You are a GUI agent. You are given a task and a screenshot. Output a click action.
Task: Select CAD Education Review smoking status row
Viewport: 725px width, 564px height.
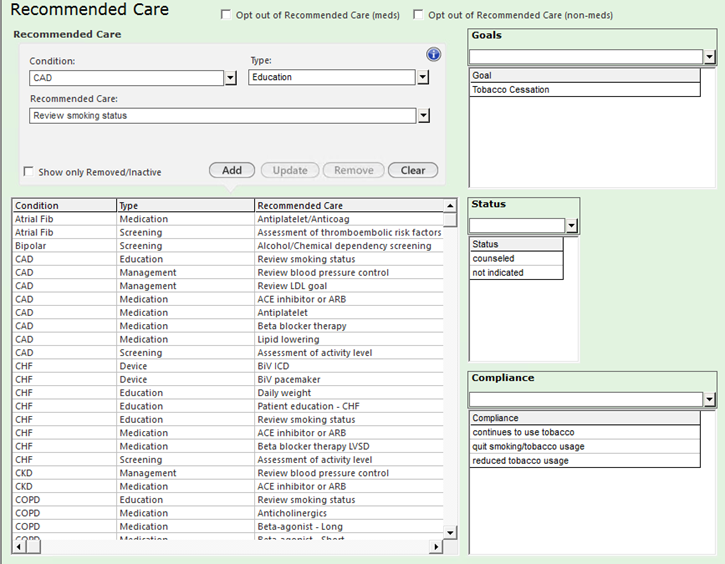coord(228,259)
